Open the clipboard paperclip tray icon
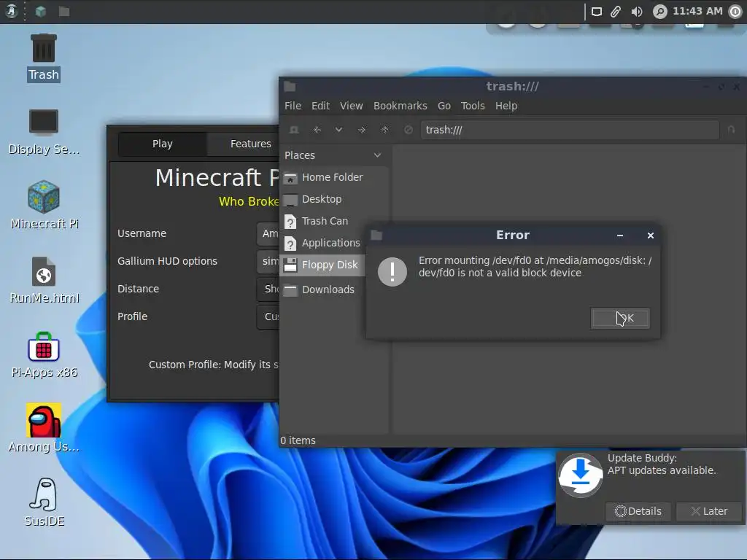The height and width of the screenshot is (560, 747). [x=616, y=12]
